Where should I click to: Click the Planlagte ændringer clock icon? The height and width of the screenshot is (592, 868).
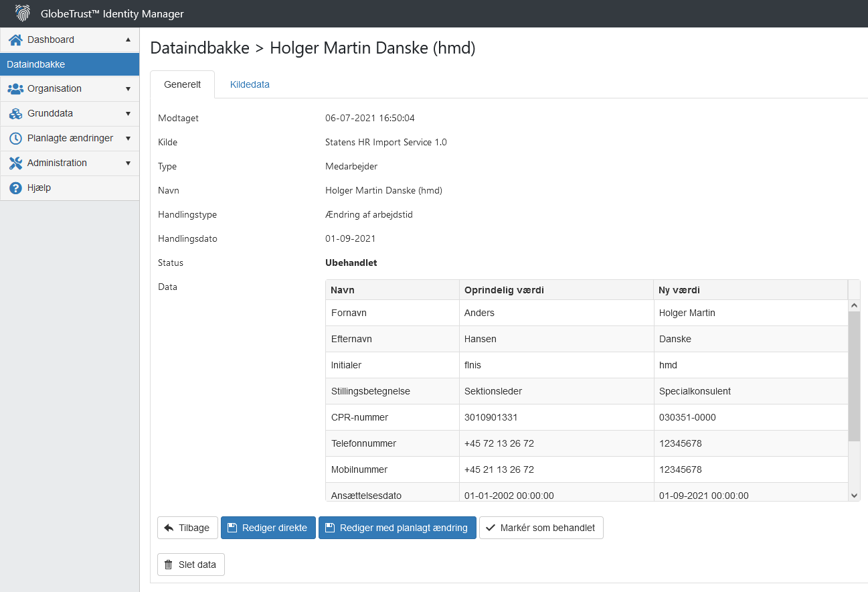coord(15,139)
